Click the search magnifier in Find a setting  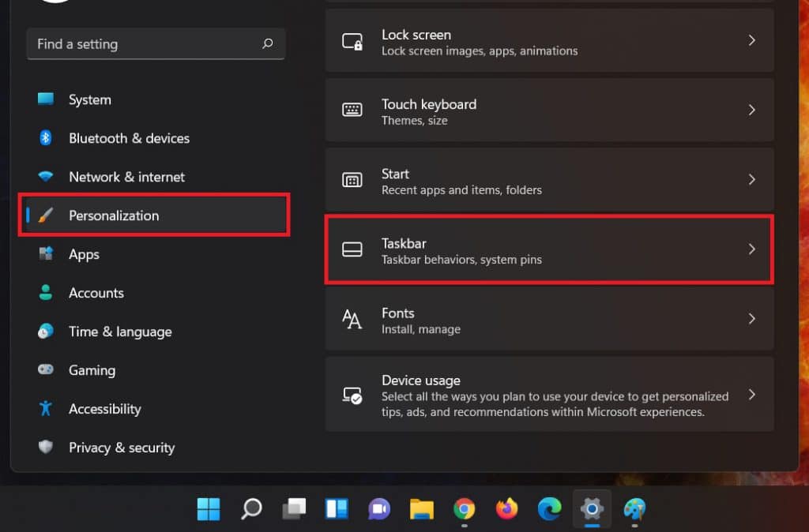tap(267, 43)
